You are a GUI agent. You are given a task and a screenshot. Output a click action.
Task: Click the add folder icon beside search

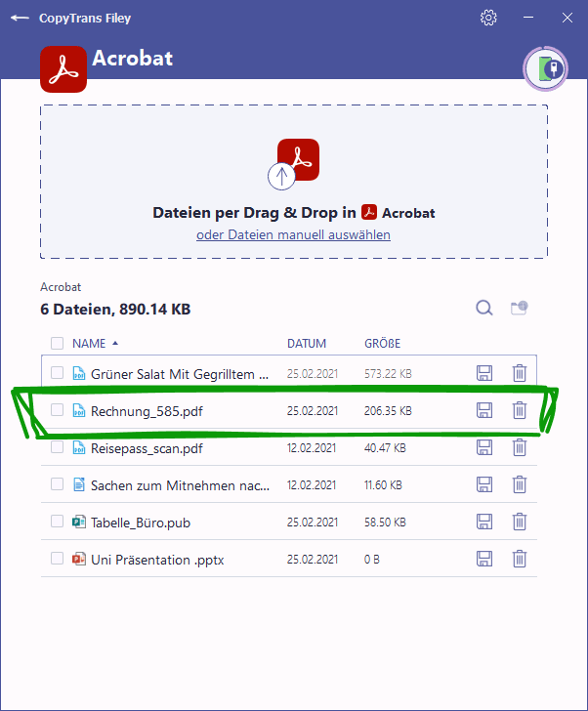point(520,308)
